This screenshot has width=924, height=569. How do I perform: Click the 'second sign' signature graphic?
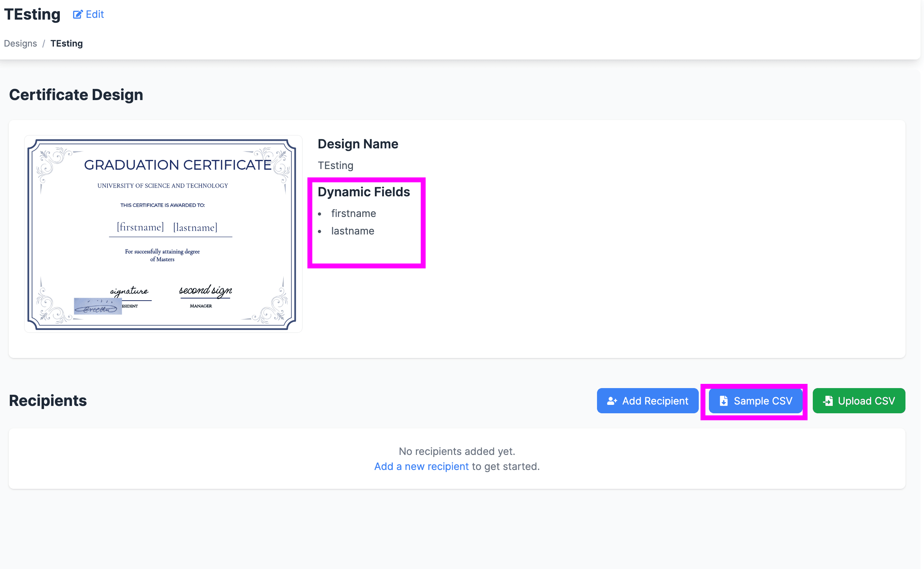coord(205,290)
